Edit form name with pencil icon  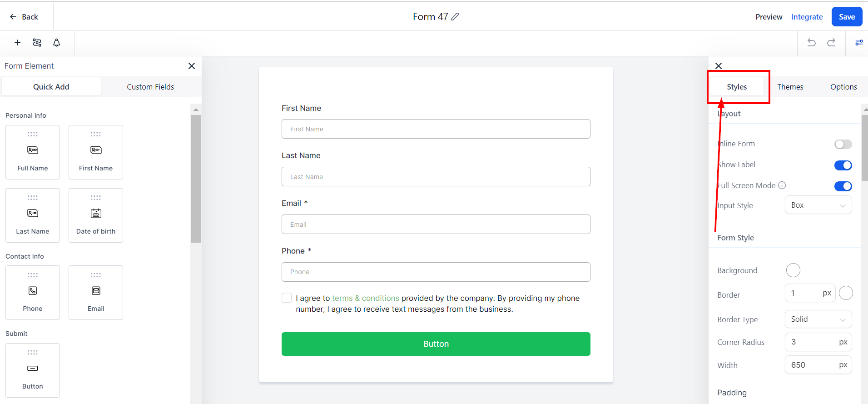(455, 17)
